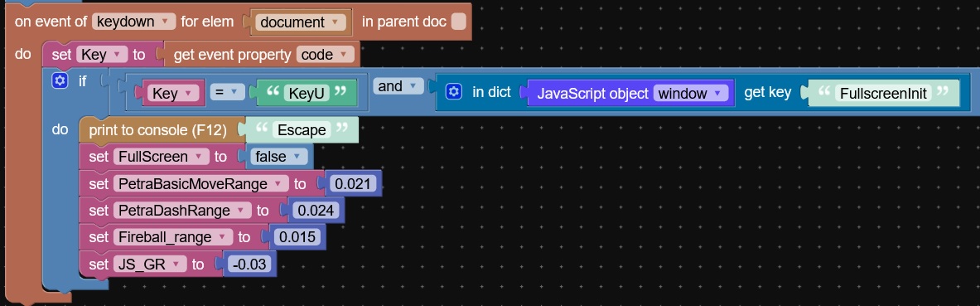This screenshot has width=980, height=306.
Task: Open the keydown event type dropdown
Action: pyautogui.click(x=133, y=22)
